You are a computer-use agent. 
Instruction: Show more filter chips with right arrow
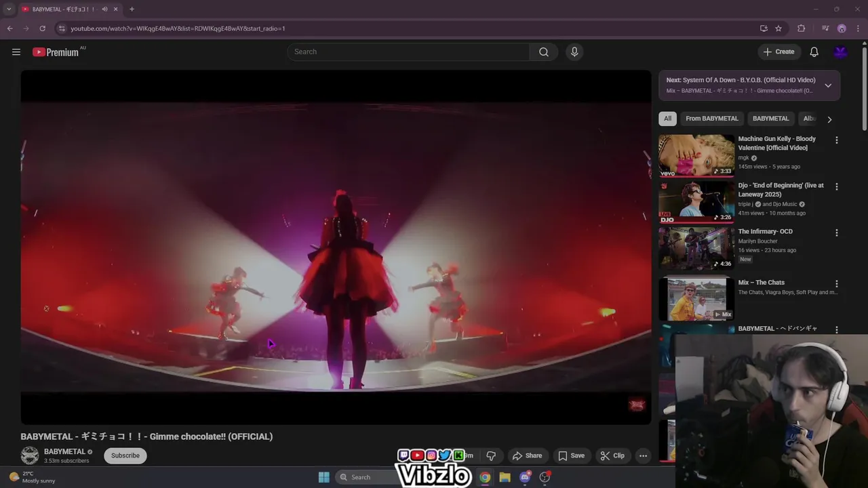[x=829, y=119]
